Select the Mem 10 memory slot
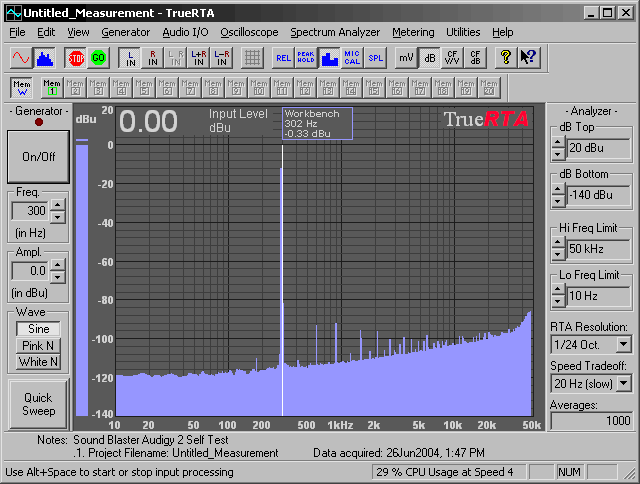 (259, 87)
